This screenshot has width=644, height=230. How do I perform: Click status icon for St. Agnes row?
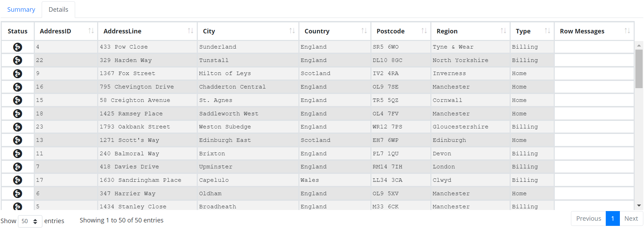pyautogui.click(x=18, y=100)
